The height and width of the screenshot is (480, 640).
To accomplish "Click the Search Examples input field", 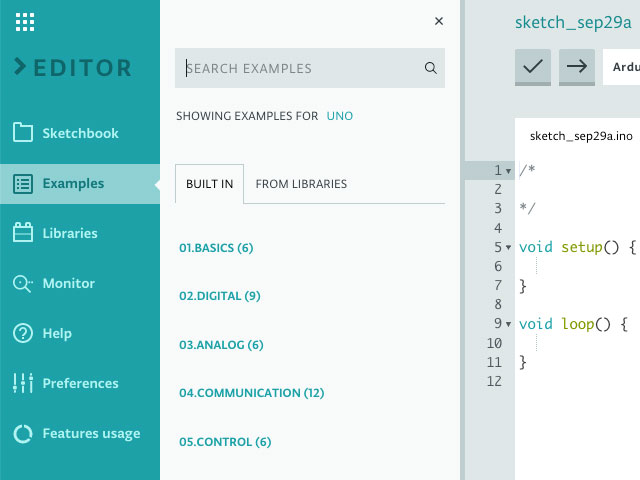I will pos(300,69).
